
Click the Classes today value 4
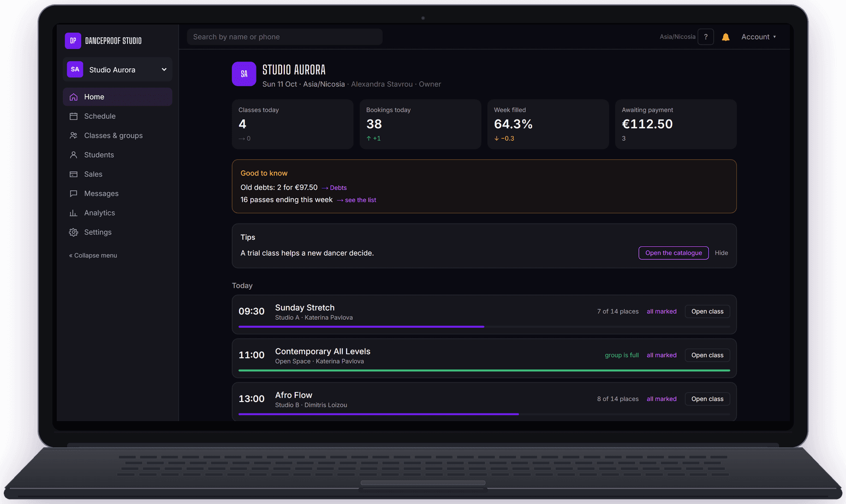pos(242,124)
